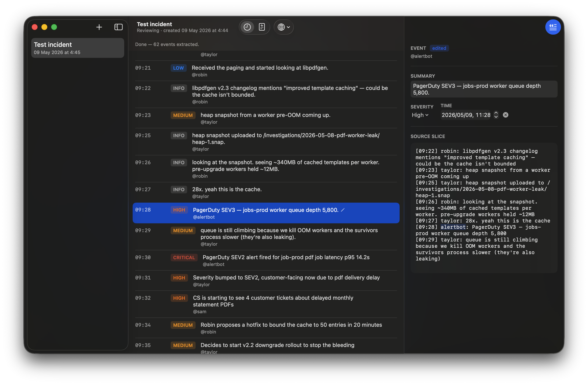588x385 pixels.
Task: Switch to the report document view
Action: pyautogui.click(x=262, y=27)
